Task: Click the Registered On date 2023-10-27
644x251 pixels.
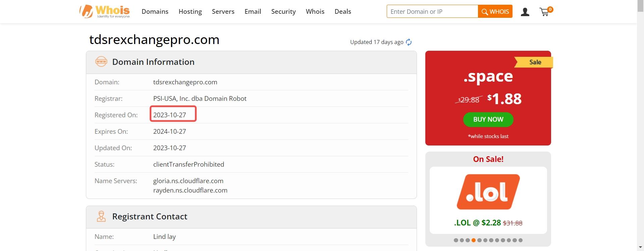Action: pyautogui.click(x=169, y=115)
